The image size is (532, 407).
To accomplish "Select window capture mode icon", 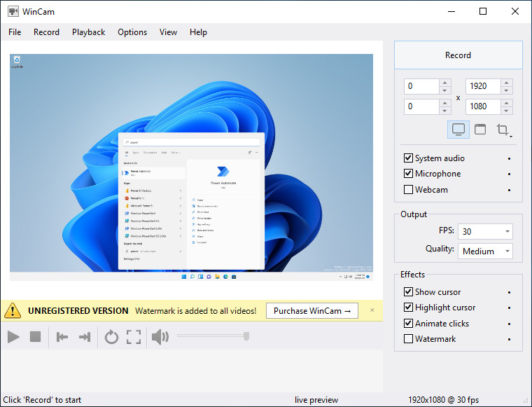I will (x=480, y=130).
